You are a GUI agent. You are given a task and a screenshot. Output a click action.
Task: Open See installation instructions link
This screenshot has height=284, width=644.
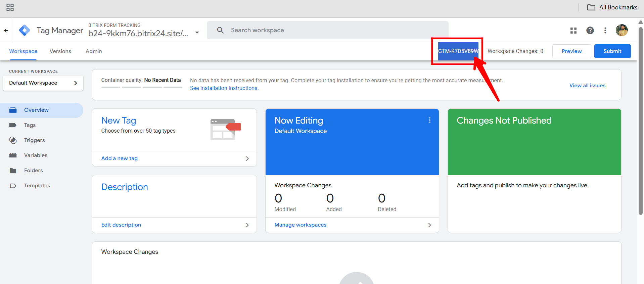click(x=224, y=88)
